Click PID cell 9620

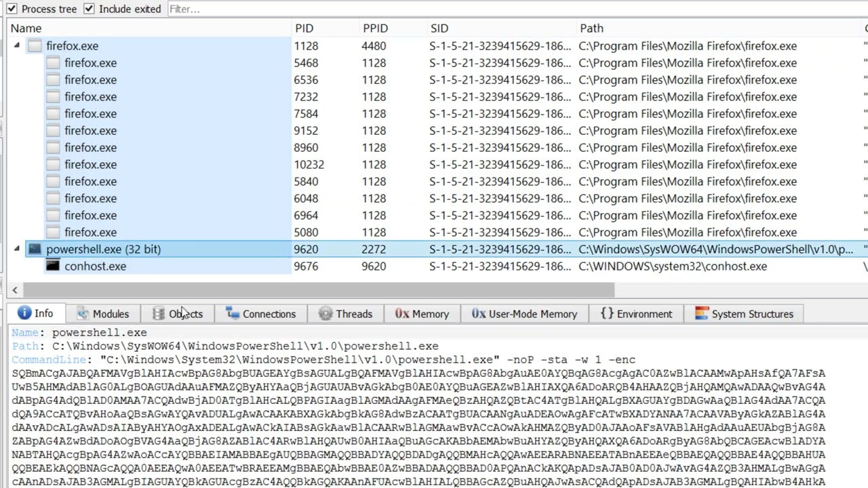click(x=306, y=249)
